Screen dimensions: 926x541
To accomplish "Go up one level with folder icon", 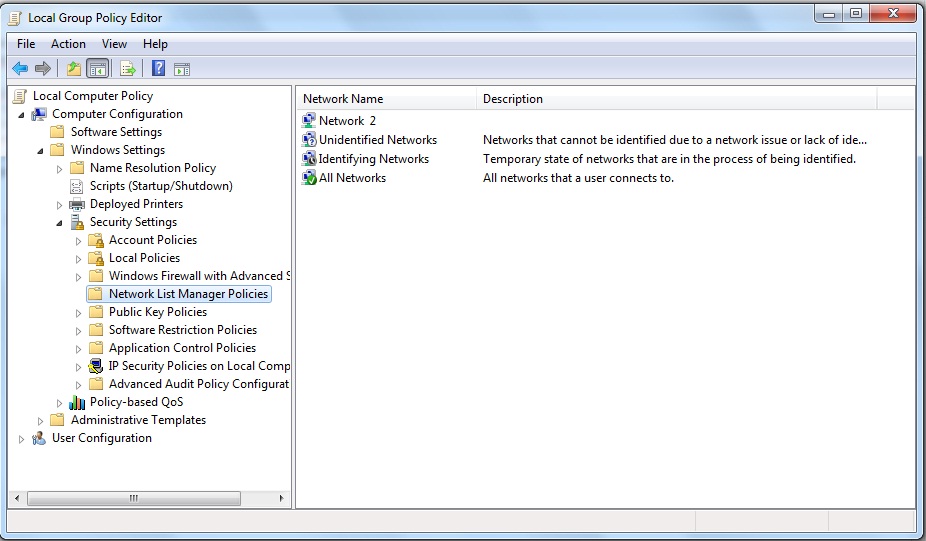I will coord(74,69).
